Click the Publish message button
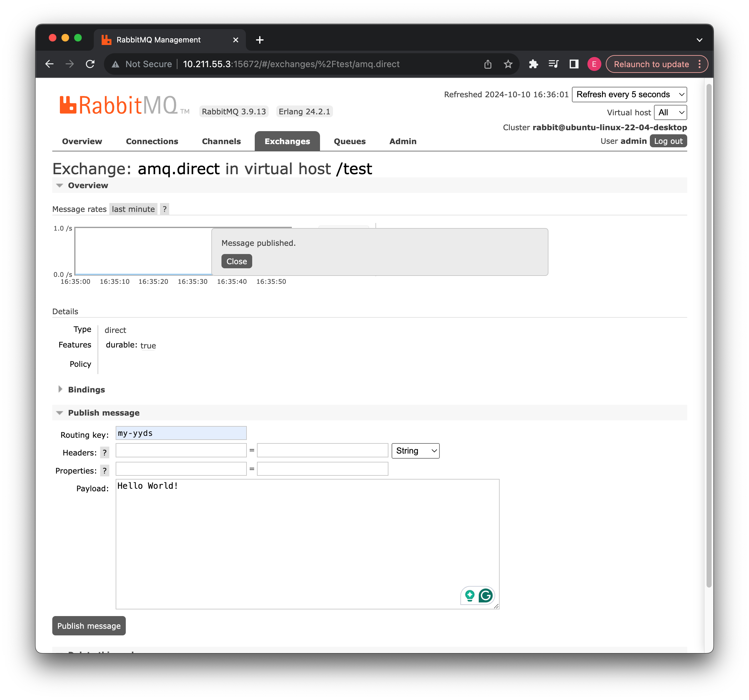Image resolution: width=749 pixels, height=700 pixels. pyautogui.click(x=89, y=626)
